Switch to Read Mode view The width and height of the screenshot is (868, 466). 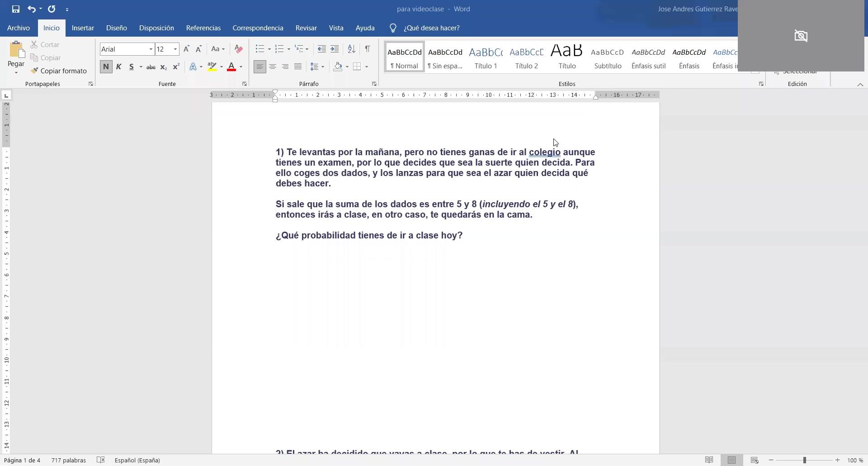709,460
